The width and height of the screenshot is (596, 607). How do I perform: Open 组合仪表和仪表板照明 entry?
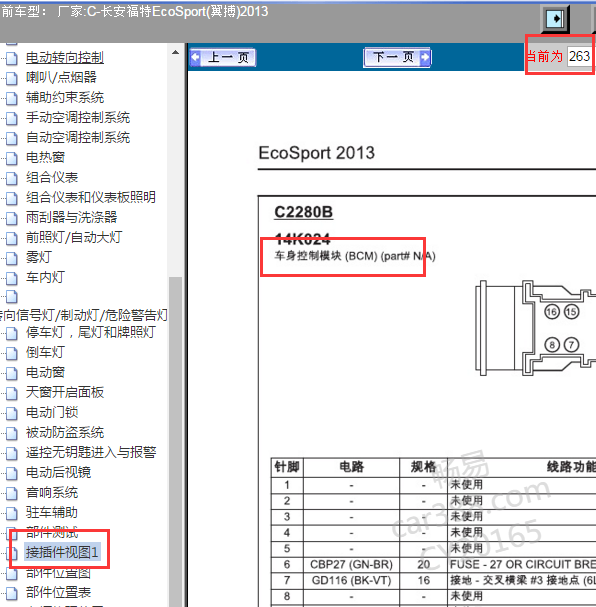[x=91, y=197]
